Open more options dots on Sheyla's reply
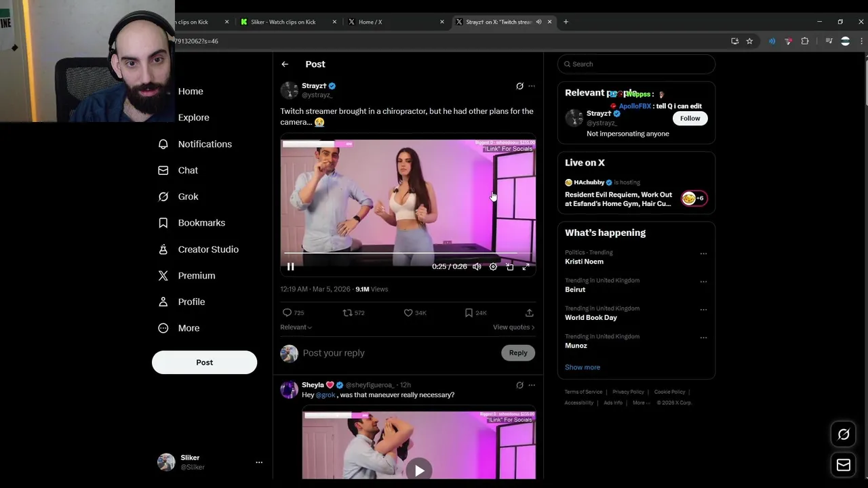 tap(532, 385)
